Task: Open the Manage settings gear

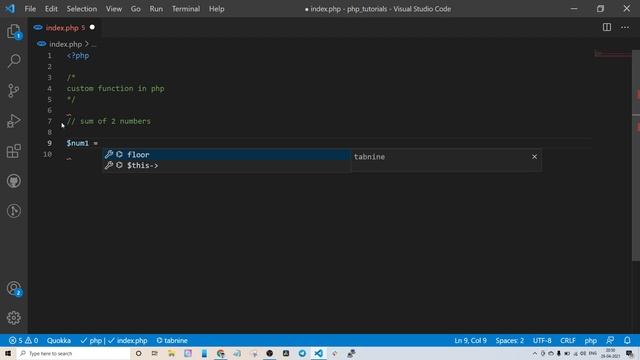Action: point(13,318)
